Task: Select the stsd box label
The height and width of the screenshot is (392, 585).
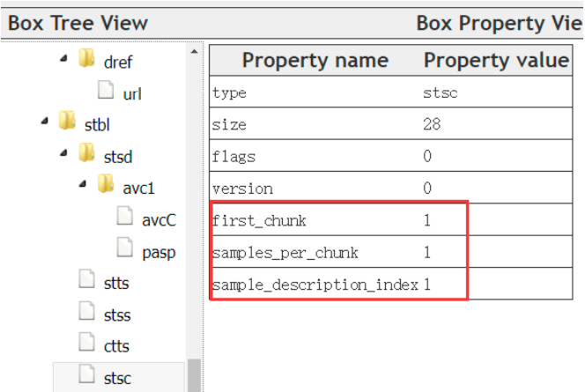Action: (x=118, y=157)
